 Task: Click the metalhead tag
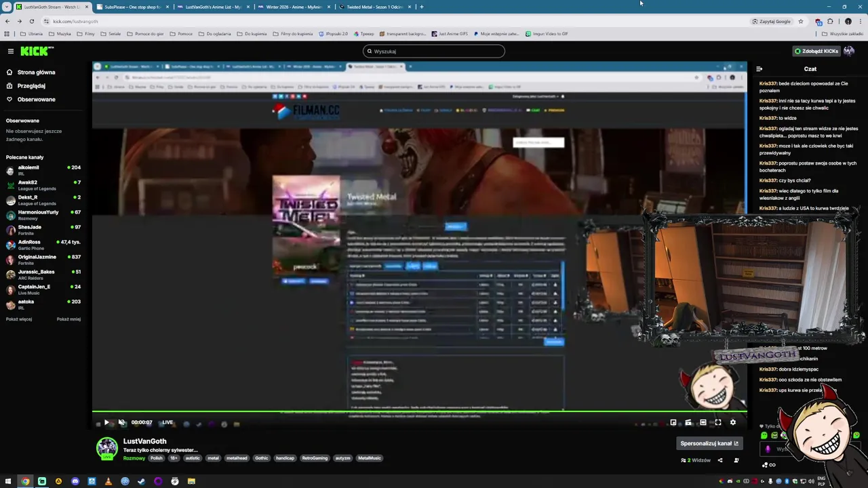237,458
